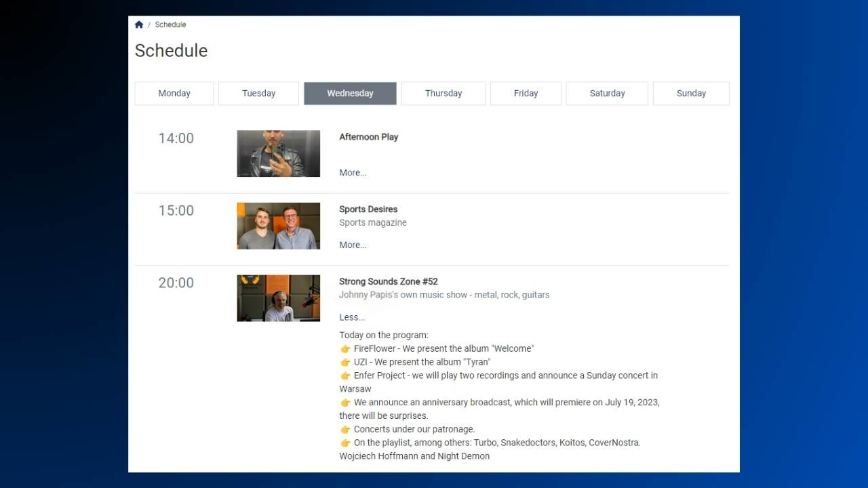
Task: Collapse details with the Less... link
Action: (x=352, y=317)
